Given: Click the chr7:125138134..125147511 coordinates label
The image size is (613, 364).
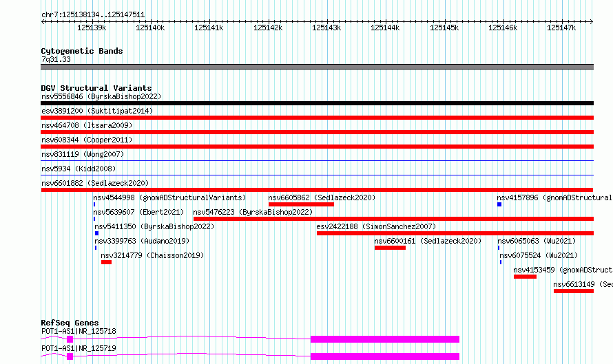Looking at the screenshot, I should tap(93, 14).
